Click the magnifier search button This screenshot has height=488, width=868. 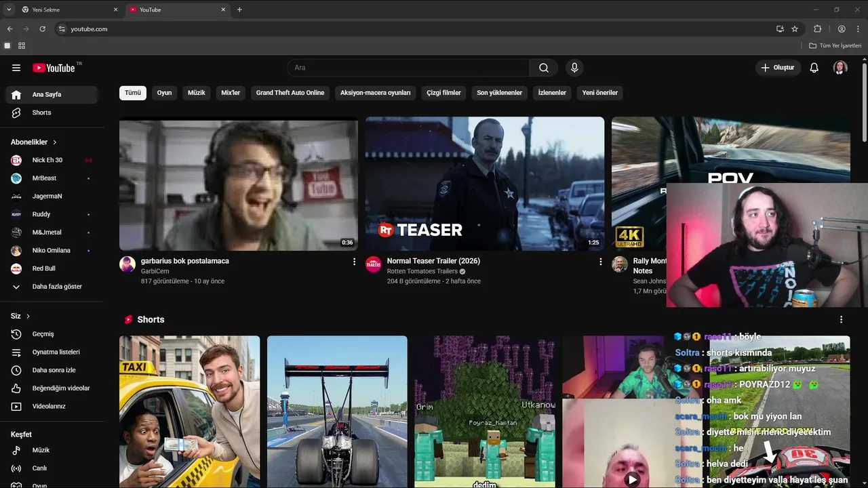pyautogui.click(x=544, y=68)
